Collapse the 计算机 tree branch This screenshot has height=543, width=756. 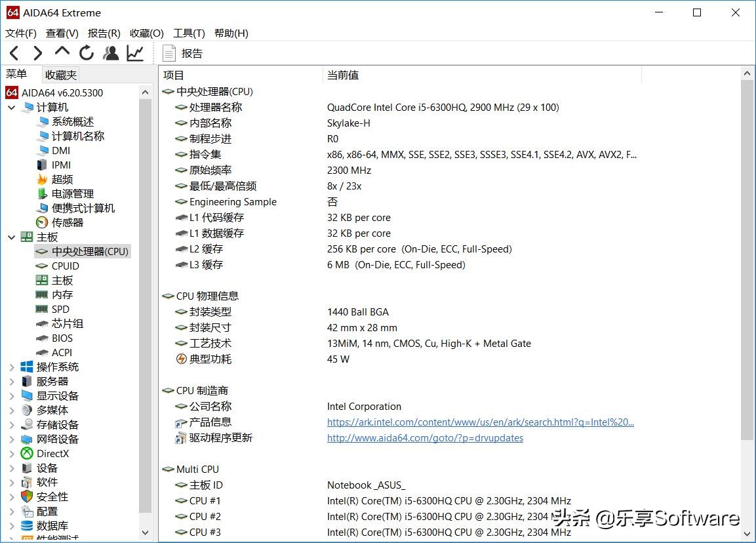coord(12,107)
